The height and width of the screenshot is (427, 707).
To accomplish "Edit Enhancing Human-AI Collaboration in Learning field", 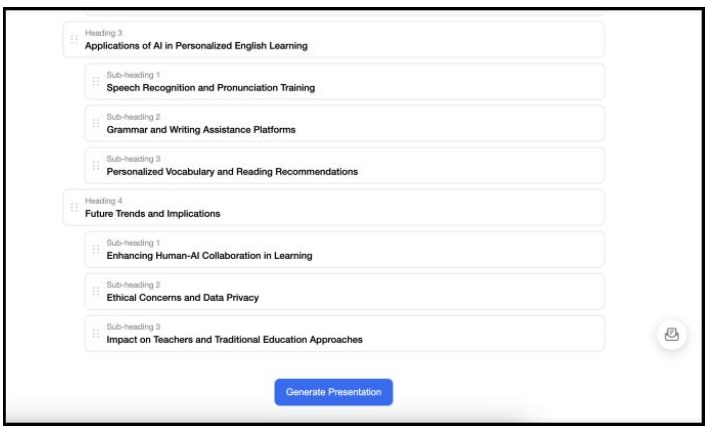I will [x=210, y=256].
